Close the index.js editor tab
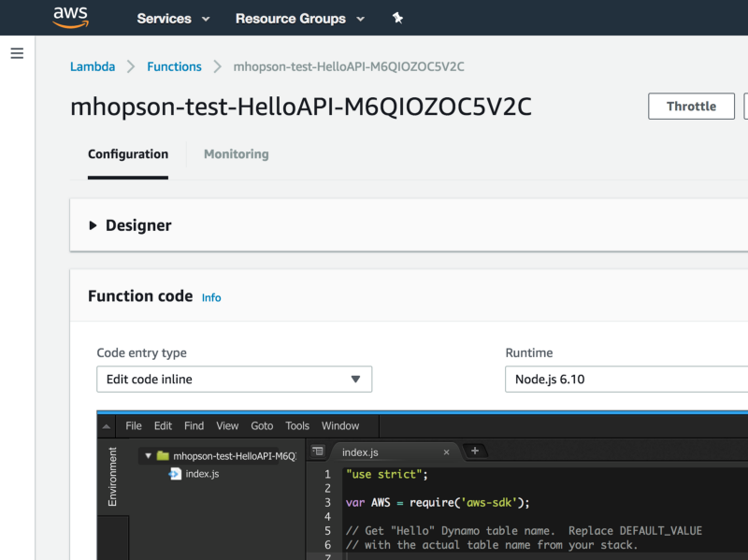The height and width of the screenshot is (560, 748). coord(446,452)
